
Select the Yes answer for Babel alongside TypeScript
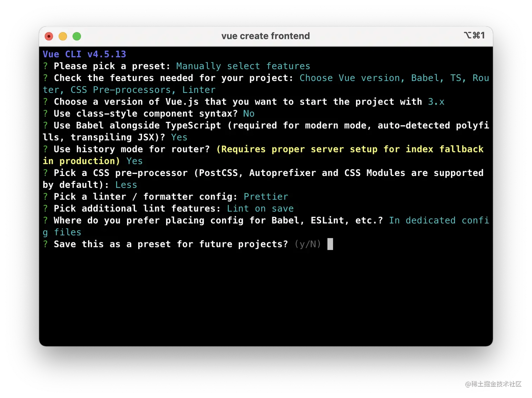179,137
